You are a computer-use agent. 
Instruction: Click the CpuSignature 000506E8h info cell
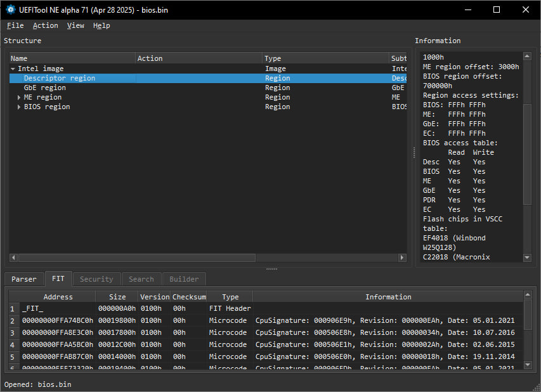(388, 332)
